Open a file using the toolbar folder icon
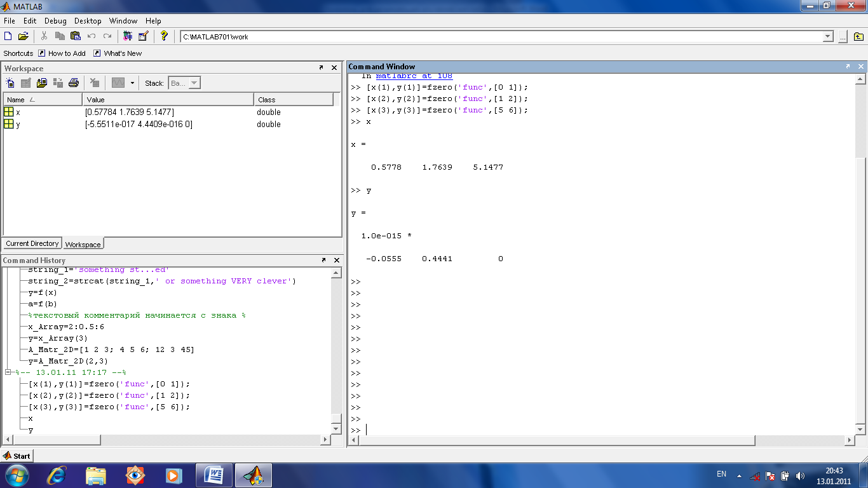Image resolution: width=868 pixels, height=488 pixels. pos(24,36)
